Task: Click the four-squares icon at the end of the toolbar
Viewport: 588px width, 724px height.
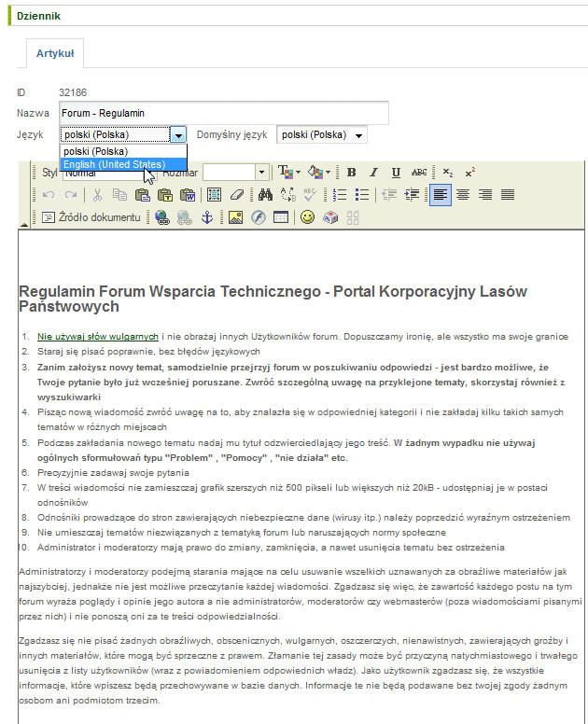Action: (x=353, y=217)
